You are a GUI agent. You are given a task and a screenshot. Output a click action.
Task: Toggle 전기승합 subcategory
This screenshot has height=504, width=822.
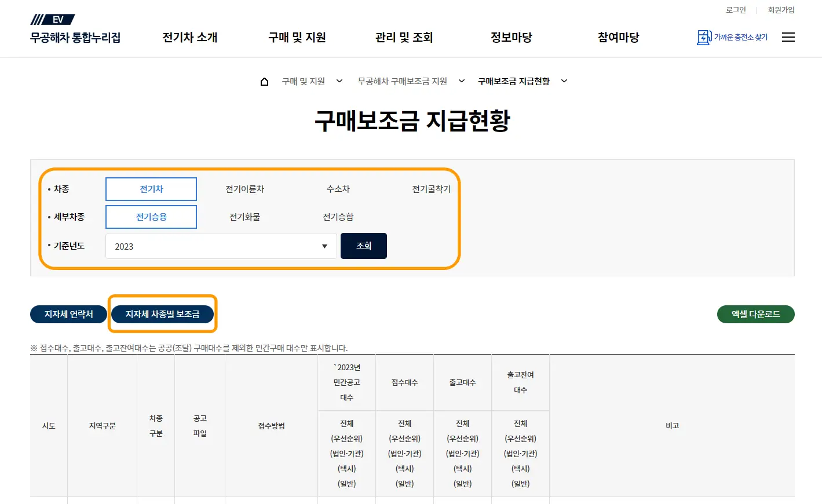coord(338,217)
